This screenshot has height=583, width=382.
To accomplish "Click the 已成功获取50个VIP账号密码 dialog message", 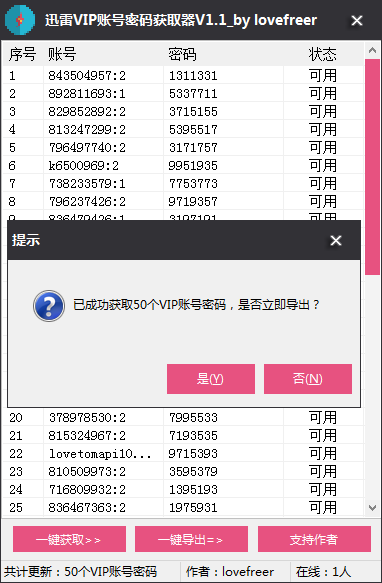I will 196,305.
